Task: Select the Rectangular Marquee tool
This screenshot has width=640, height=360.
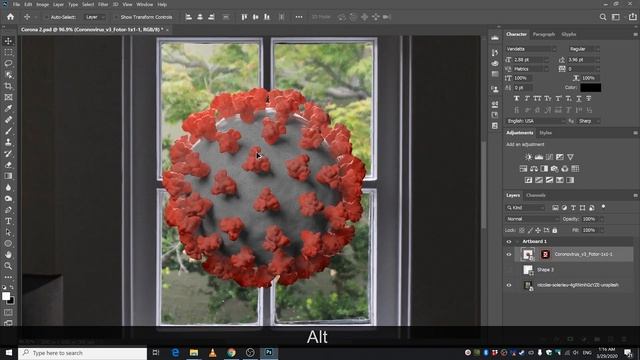Action: point(8,53)
